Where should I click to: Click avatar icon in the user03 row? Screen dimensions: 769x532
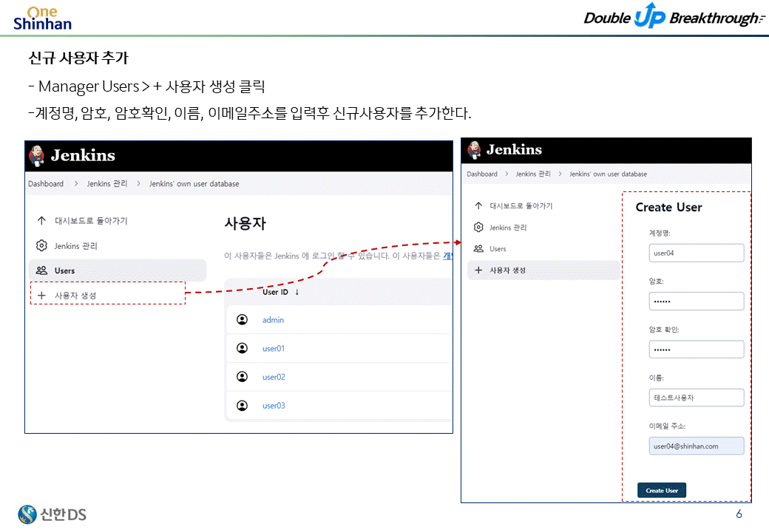[243, 405]
